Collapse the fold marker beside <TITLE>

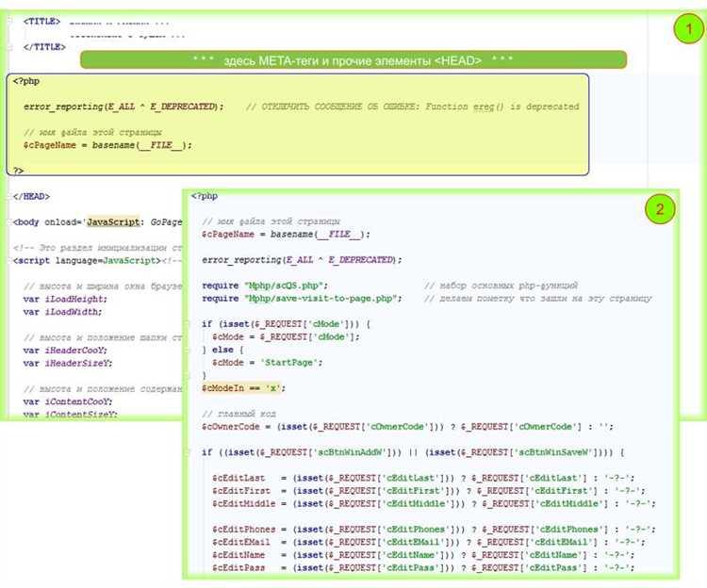click(x=9, y=21)
